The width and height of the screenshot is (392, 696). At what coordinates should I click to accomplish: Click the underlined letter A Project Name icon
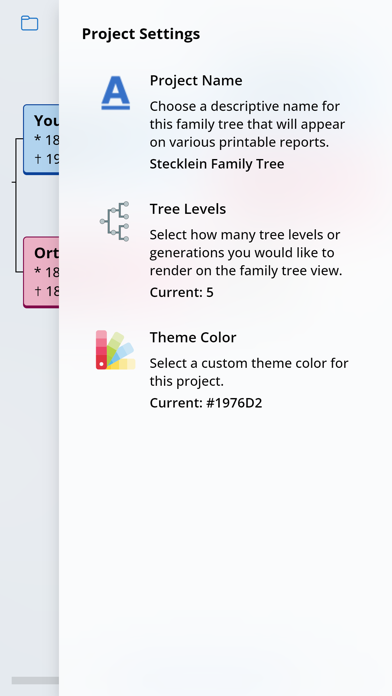[x=115, y=93]
